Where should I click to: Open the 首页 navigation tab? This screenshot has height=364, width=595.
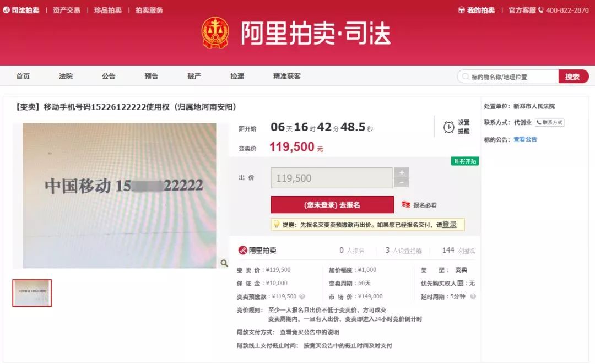tap(23, 76)
